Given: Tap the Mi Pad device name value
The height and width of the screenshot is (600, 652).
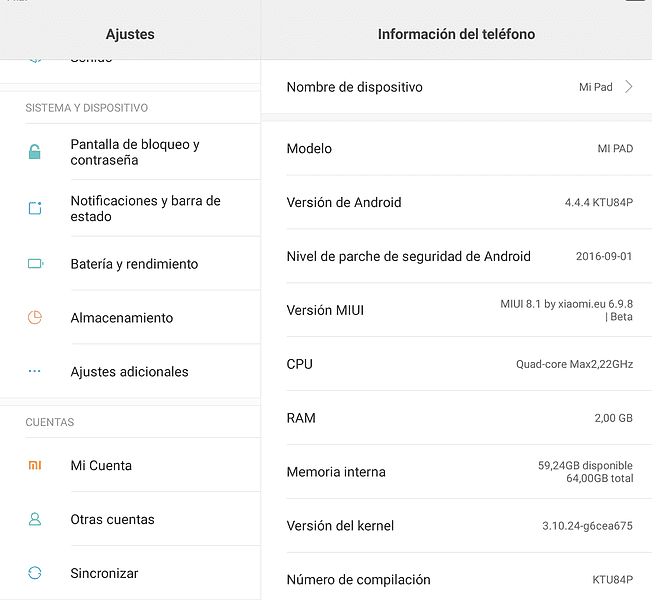Looking at the screenshot, I should pyautogui.click(x=595, y=87).
